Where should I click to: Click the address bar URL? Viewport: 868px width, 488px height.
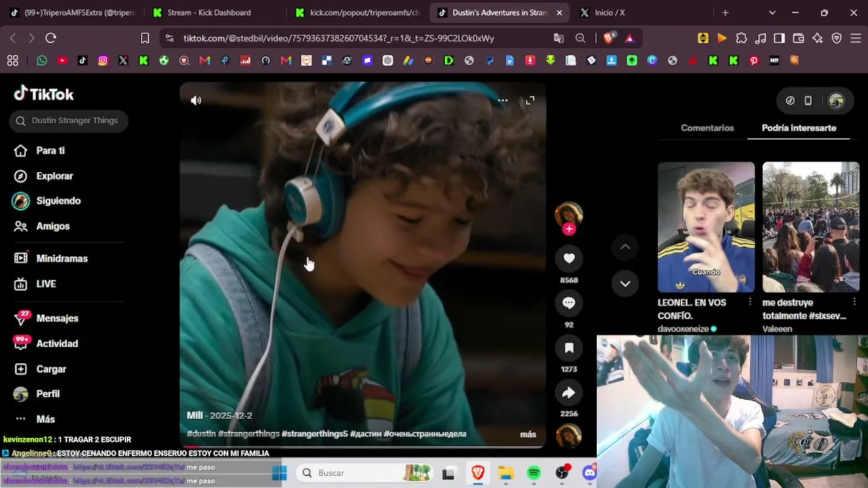[338, 39]
